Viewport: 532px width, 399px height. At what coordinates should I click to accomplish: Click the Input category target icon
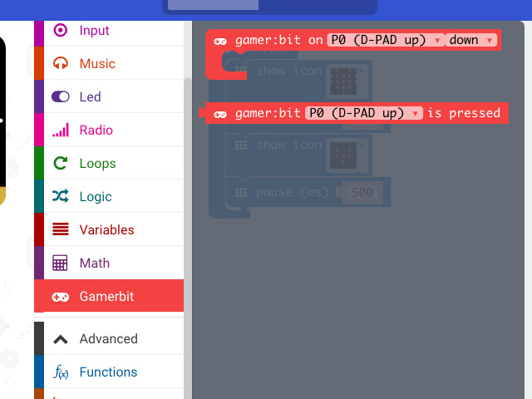click(61, 31)
